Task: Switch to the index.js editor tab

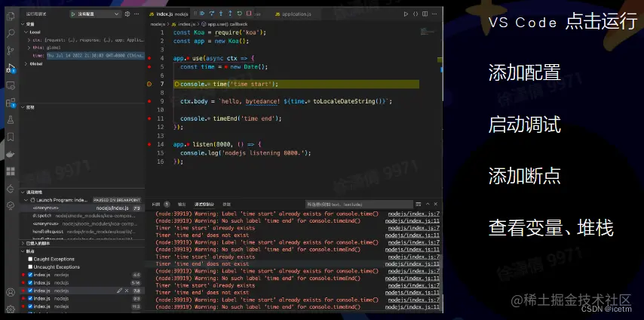Action: [x=168, y=14]
